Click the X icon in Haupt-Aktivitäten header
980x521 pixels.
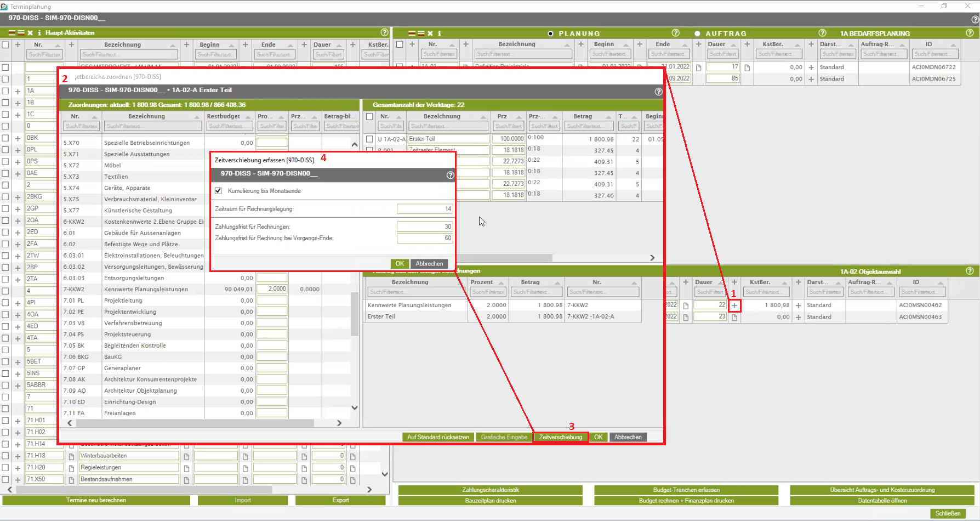click(x=30, y=33)
